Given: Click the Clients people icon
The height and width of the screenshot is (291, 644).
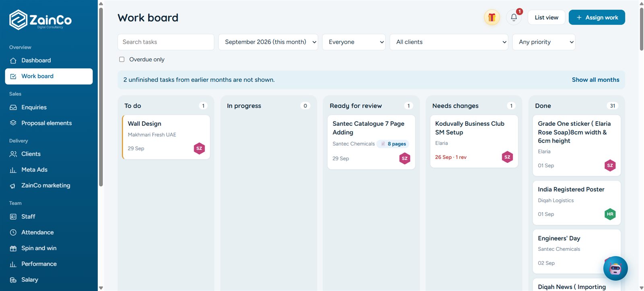Looking at the screenshot, I should (x=13, y=154).
